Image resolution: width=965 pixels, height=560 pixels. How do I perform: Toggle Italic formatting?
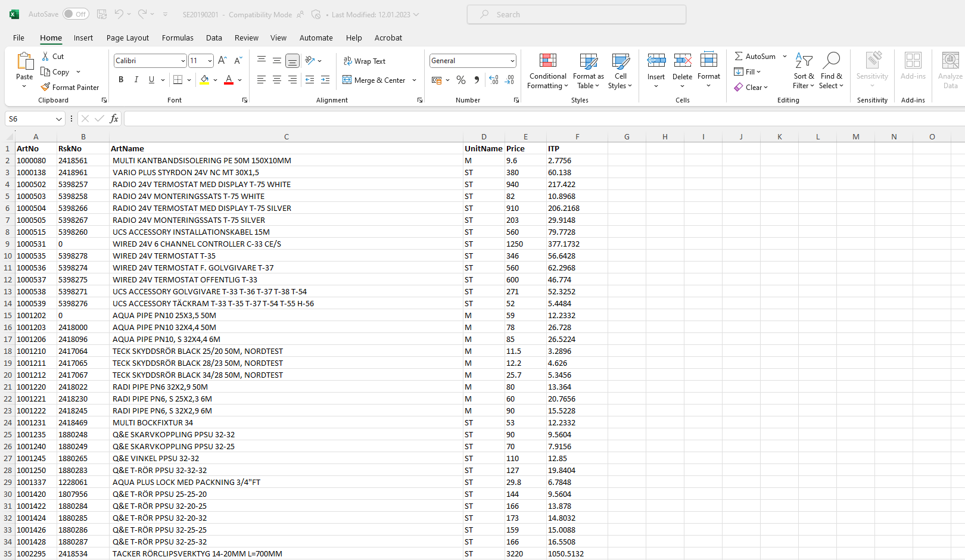point(136,79)
